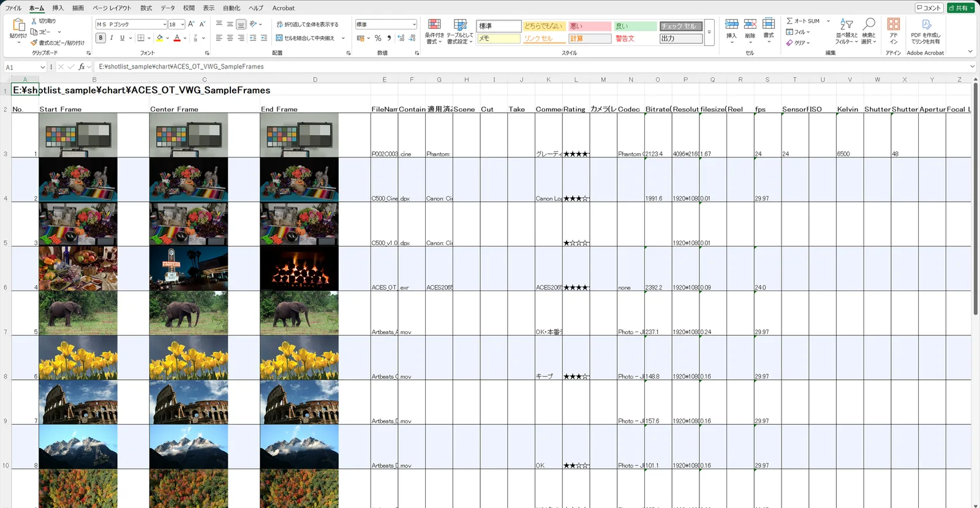The height and width of the screenshot is (508, 980).
Task: Toggle center horizontal alignment
Action: pos(230,38)
